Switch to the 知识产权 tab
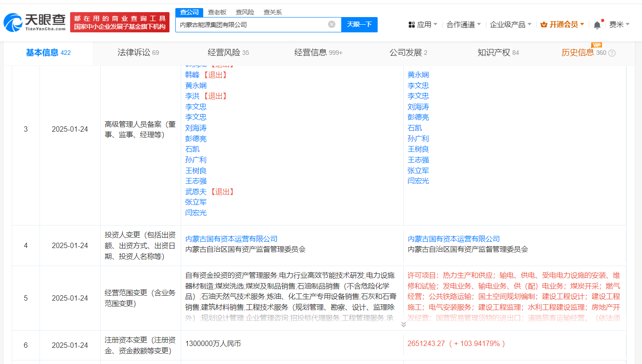 click(x=498, y=53)
